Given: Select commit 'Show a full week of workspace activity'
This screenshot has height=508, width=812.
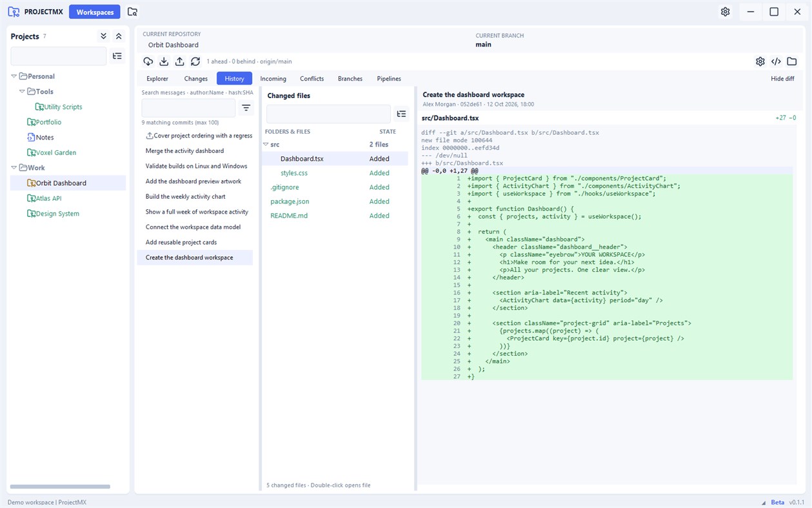Looking at the screenshot, I should [195, 212].
